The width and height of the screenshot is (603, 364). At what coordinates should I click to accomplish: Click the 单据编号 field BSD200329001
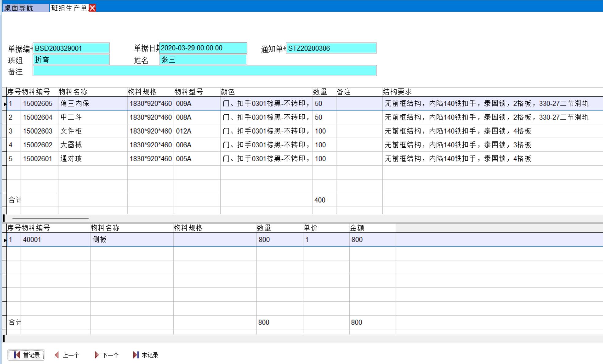[71, 48]
